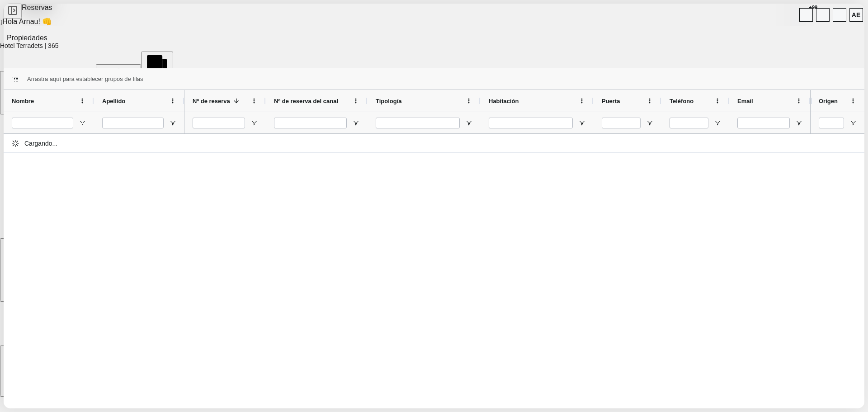Open the Tipología column options menu

[469, 101]
